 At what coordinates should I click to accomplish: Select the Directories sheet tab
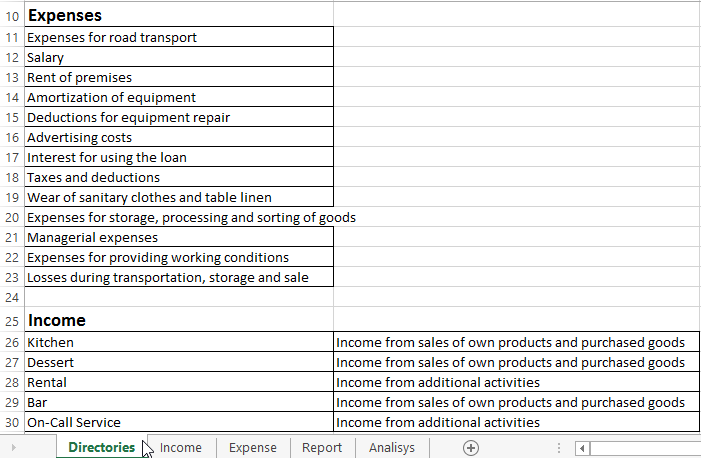(101, 448)
